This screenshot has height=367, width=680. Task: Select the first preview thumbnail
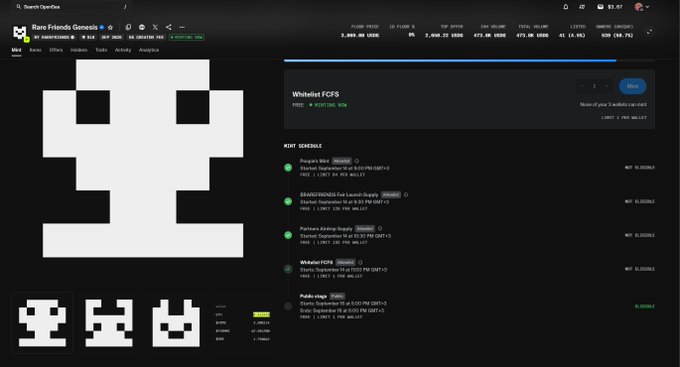point(42,323)
